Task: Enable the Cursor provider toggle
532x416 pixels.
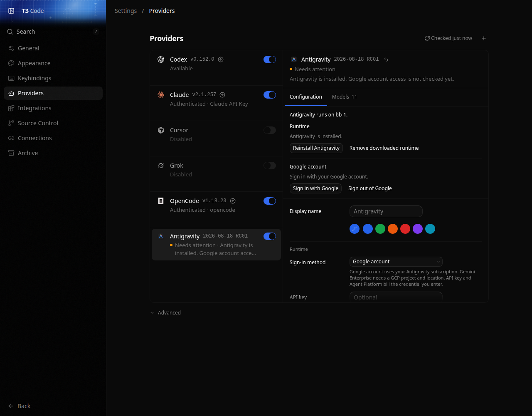Action: point(270,130)
